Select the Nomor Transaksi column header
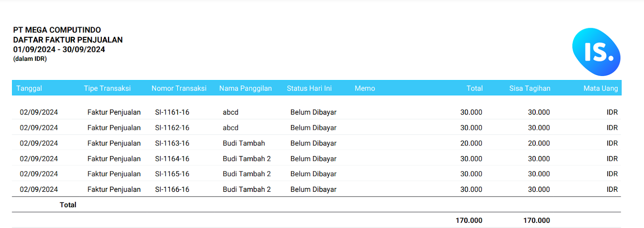 tap(179, 88)
